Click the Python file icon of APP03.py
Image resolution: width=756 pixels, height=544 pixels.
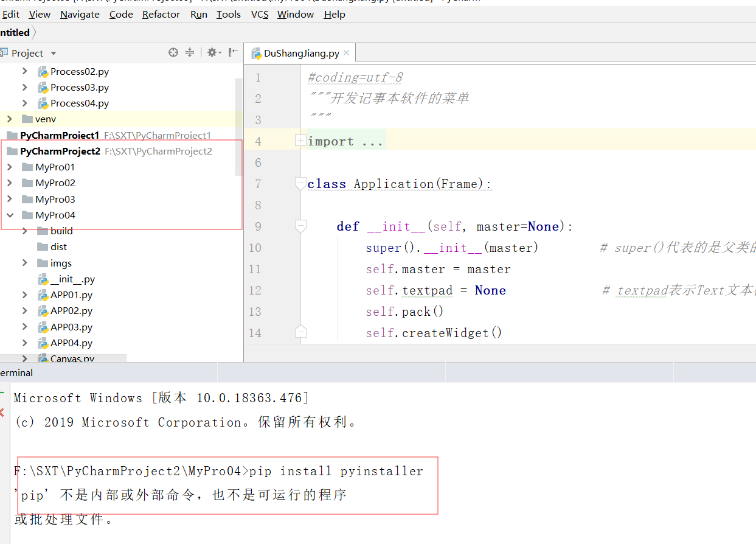(x=43, y=327)
